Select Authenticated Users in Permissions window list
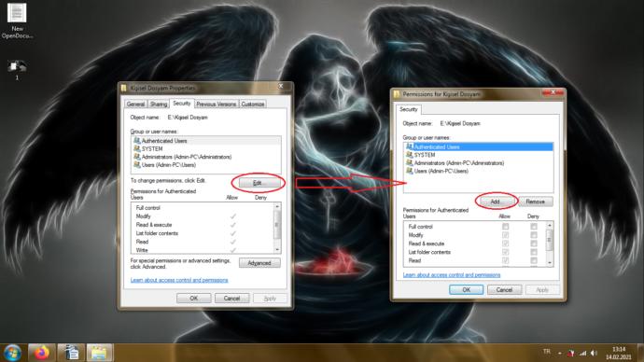Image resolution: width=644 pixels, height=362 pixels. coord(479,146)
